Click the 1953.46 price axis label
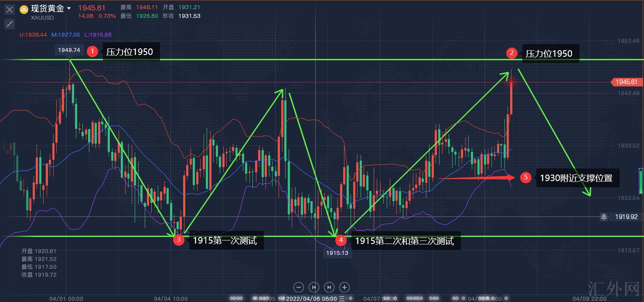Screen dimensions: 644x302 coord(628,41)
